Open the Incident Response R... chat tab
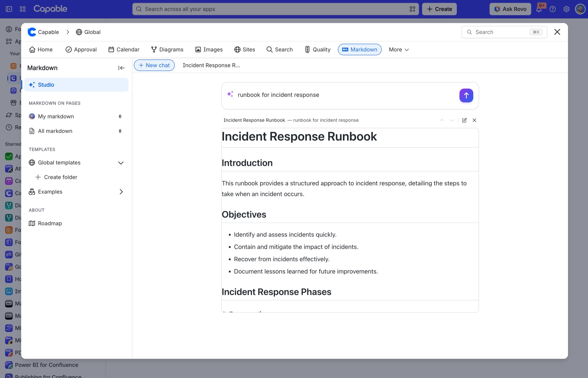Viewport: 588px width, 378px height. [x=211, y=65]
